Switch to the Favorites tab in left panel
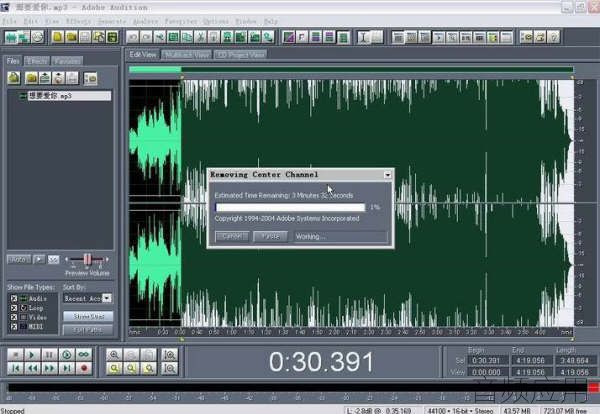The image size is (600, 414). tap(67, 61)
